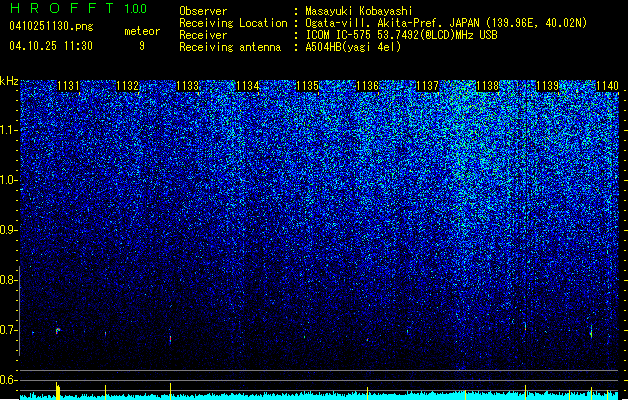Select the 1138 time marker
Screen dimensions: 629x400
487,86
